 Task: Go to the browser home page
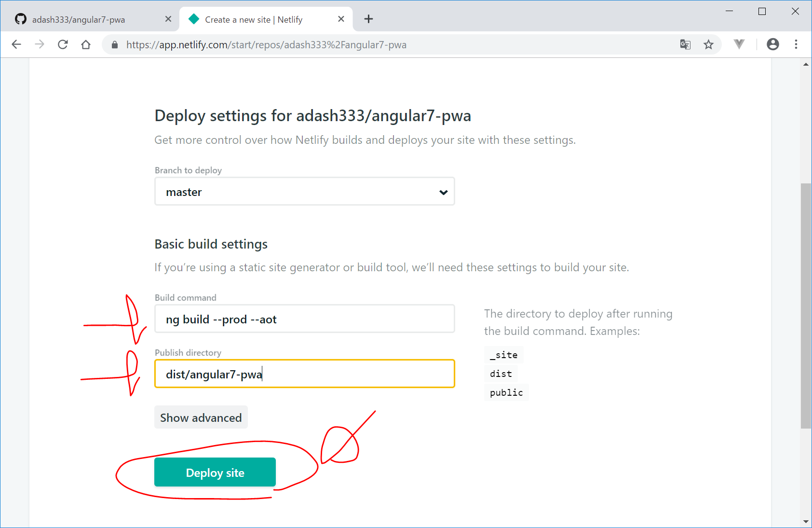coord(86,44)
